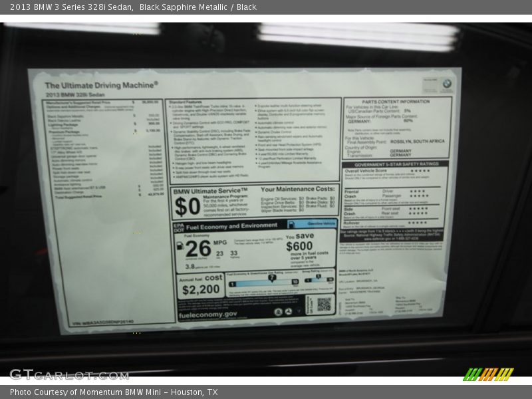Tap the smartphone QR icon near fueleconomy.gov
Screen dimensions: 532x399
(279, 311)
